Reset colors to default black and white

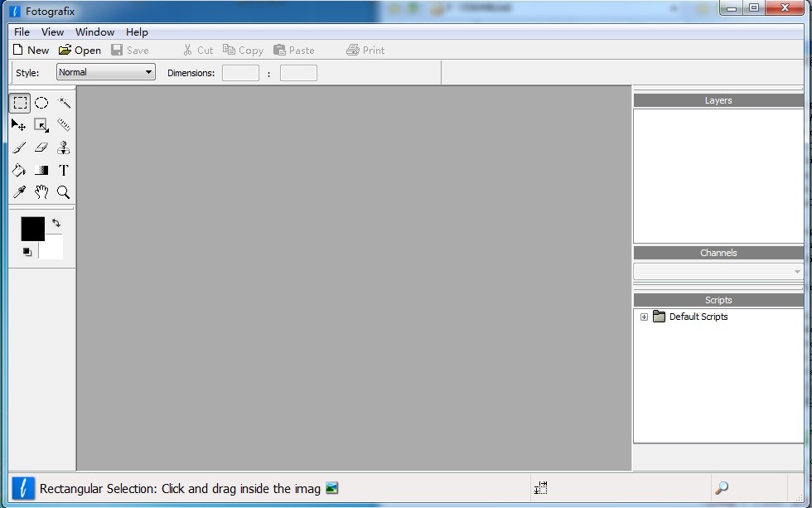coord(27,252)
